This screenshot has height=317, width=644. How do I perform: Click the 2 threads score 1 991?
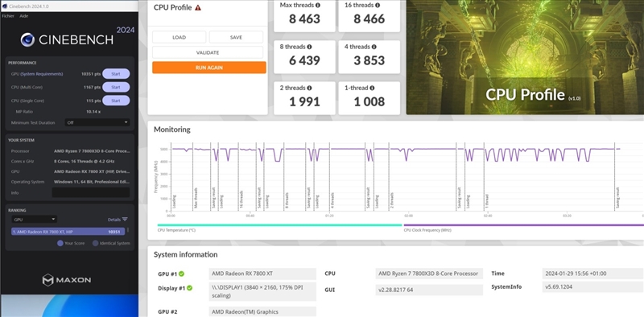304,101
